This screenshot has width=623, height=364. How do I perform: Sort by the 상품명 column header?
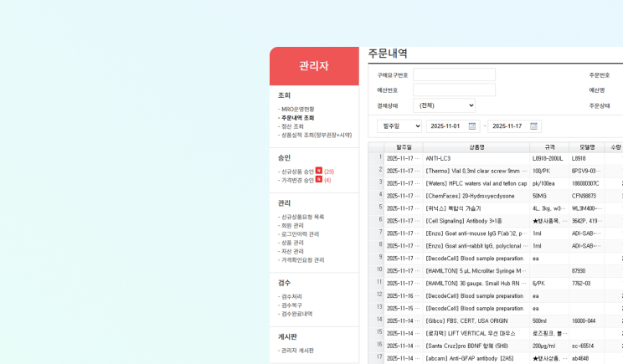(476, 147)
